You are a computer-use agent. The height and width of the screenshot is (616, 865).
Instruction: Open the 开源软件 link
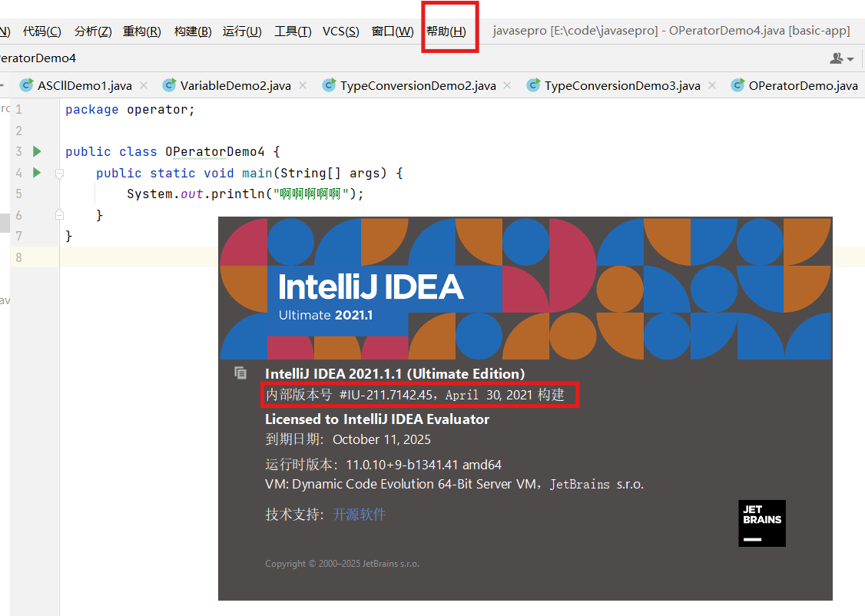point(359,515)
